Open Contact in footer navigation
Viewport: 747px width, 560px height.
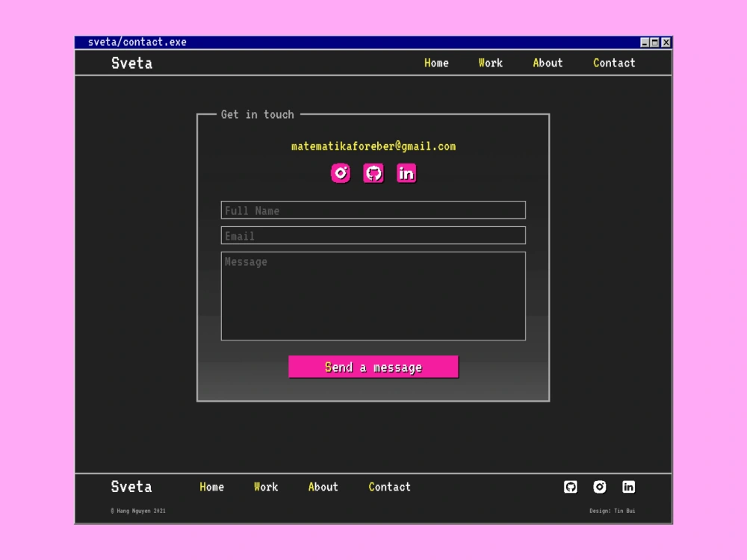[x=389, y=487]
